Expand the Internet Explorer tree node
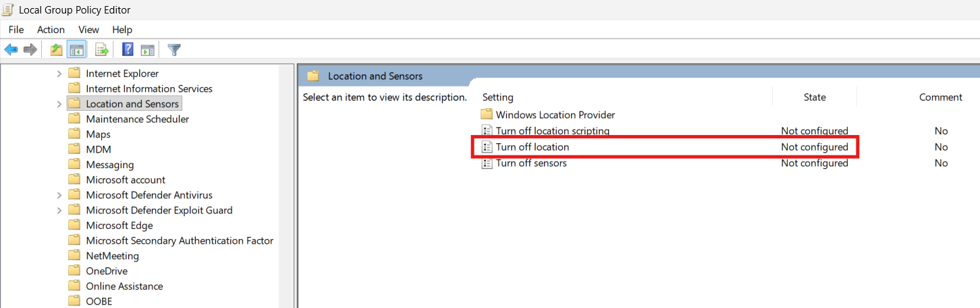Image resolution: width=980 pixels, height=308 pixels. pyautogui.click(x=59, y=73)
